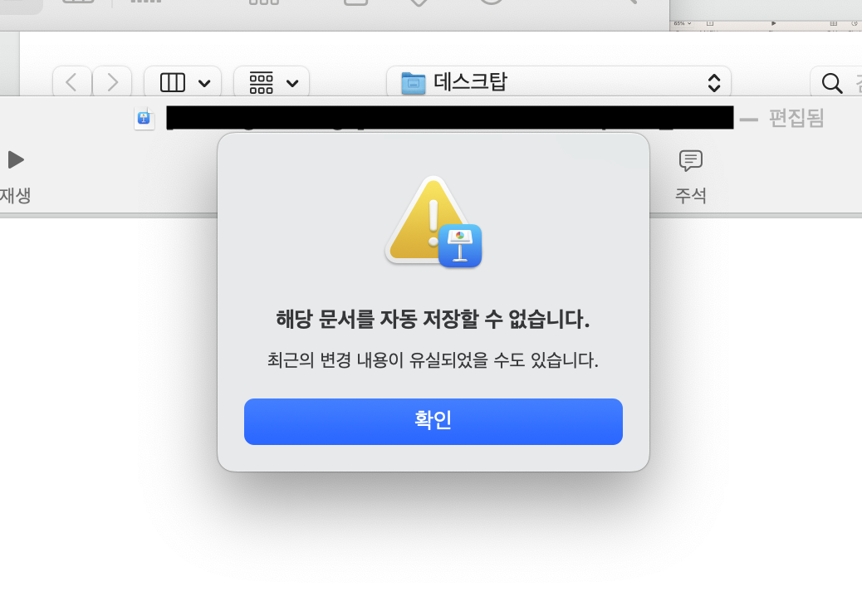This screenshot has width=862, height=616.
Task: Click the column view icon
Action: [173, 82]
